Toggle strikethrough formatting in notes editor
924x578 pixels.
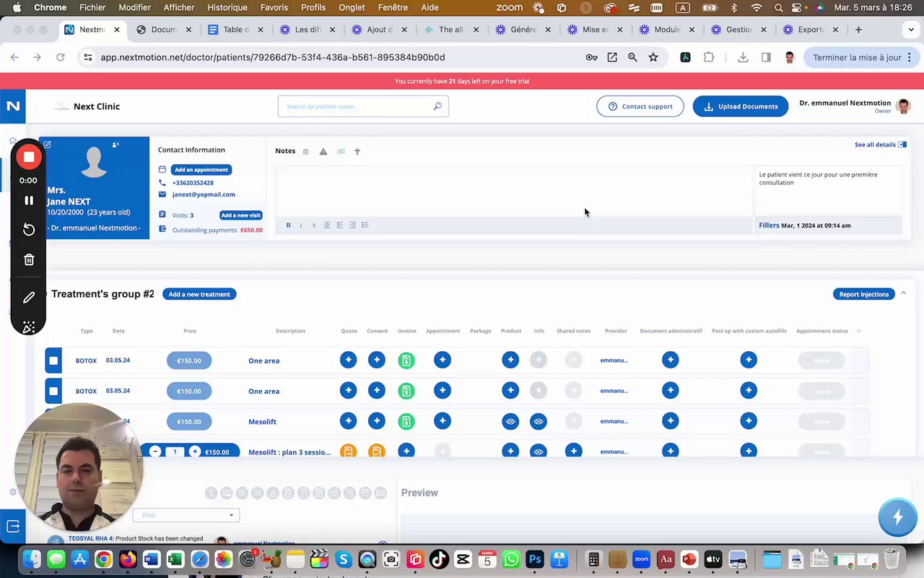[314, 225]
